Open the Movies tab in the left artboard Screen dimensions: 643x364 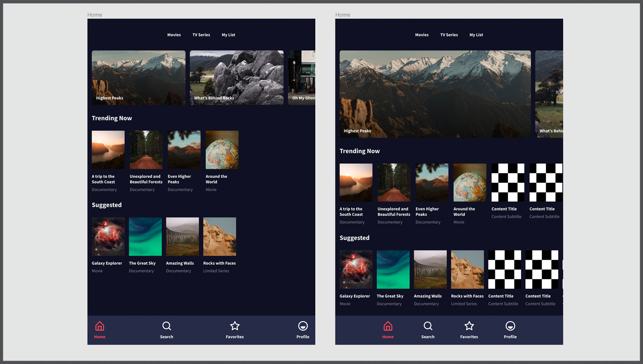(174, 35)
